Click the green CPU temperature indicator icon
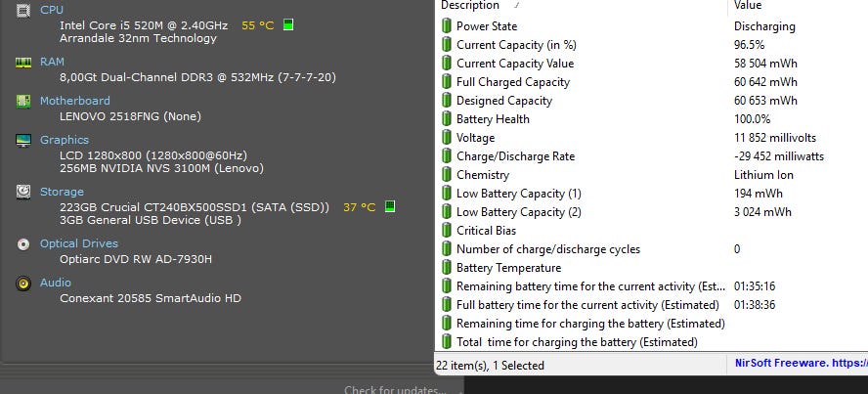 tap(288, 24)
